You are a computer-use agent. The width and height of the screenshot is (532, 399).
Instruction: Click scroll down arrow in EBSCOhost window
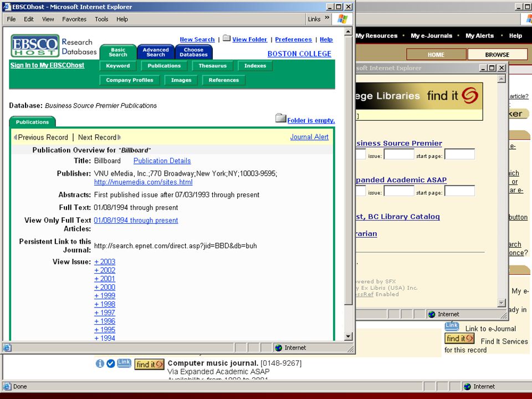click(x=348, y=336)
